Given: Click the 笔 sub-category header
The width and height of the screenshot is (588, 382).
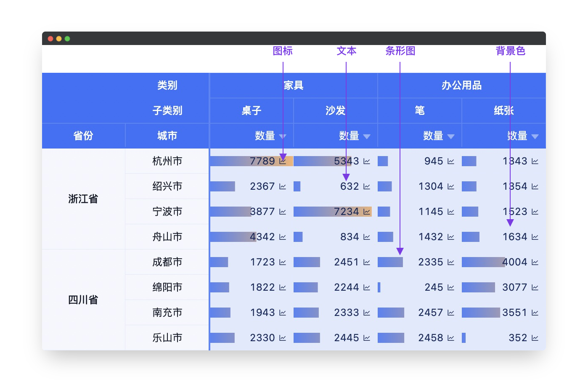Looking at the screenshot, I should tap(419, 111).
